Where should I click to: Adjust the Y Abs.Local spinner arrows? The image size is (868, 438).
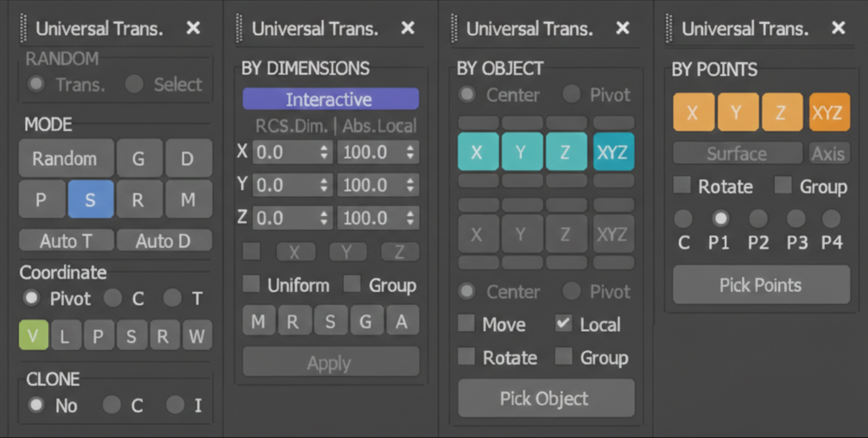410,185
